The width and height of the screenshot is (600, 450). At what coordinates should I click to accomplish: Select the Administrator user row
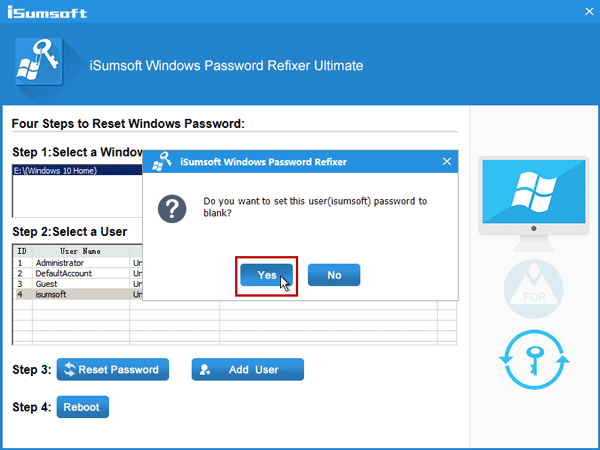point(78,263)
